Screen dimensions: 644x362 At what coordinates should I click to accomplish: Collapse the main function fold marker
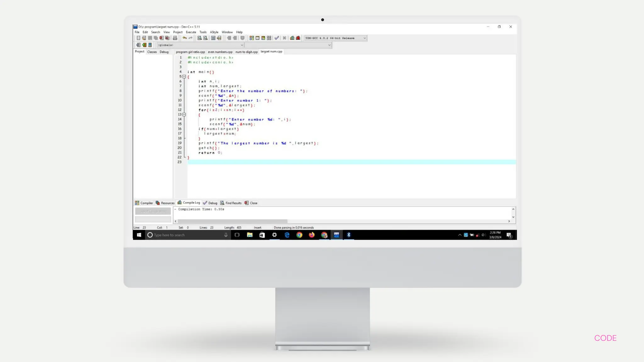point(184,77)
